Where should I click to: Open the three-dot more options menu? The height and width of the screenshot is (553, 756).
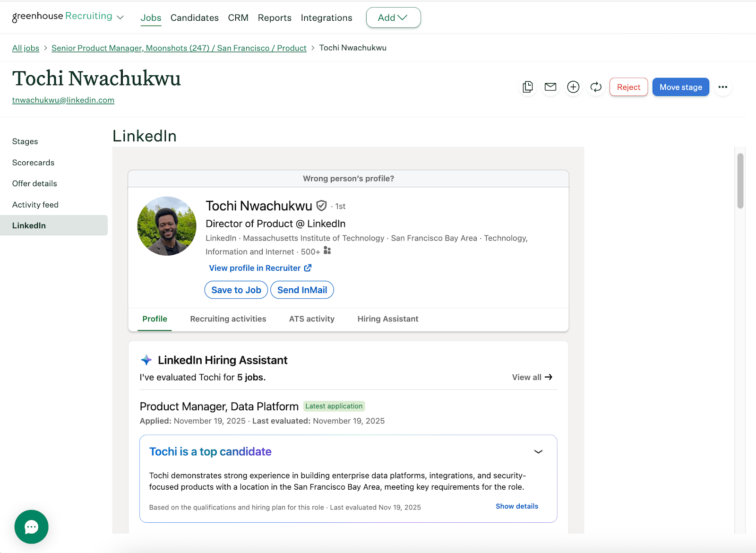pyautogui.click(x=722, y=87)
